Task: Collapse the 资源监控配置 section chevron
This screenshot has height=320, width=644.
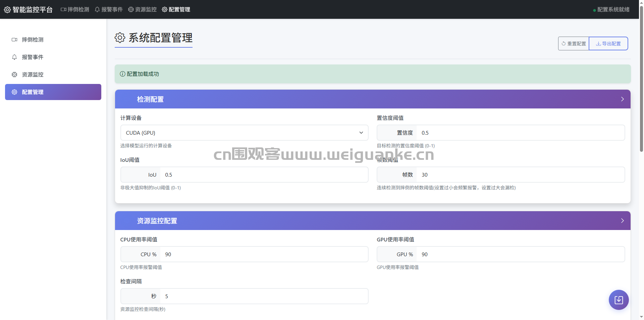Action: [622, 221]
